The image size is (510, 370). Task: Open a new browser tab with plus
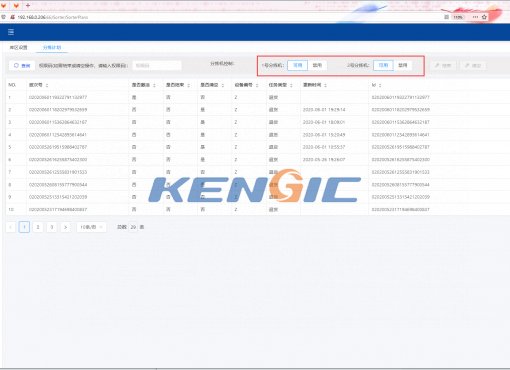click(x=28, y=5)
